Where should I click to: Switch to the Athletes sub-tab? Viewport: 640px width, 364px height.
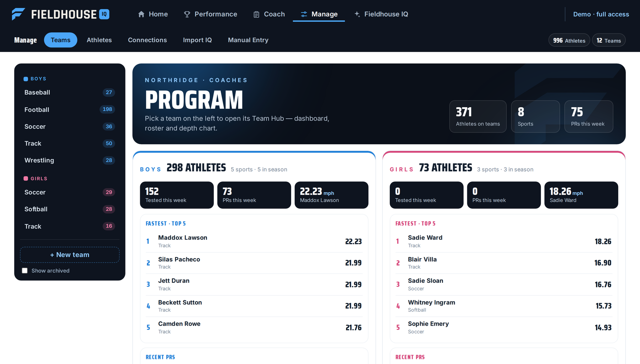coord(99,40)
